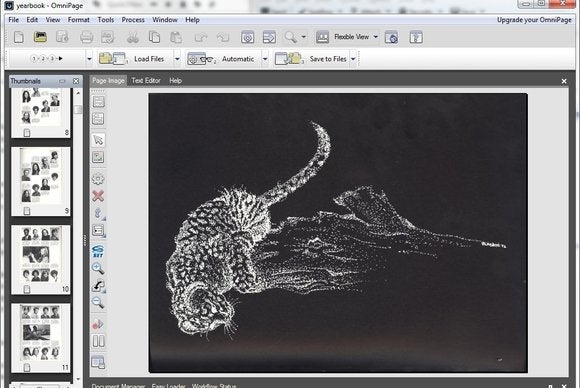Open the Process menu
Viewport: 580px width, 388px height.
click(x=133, y=20)
